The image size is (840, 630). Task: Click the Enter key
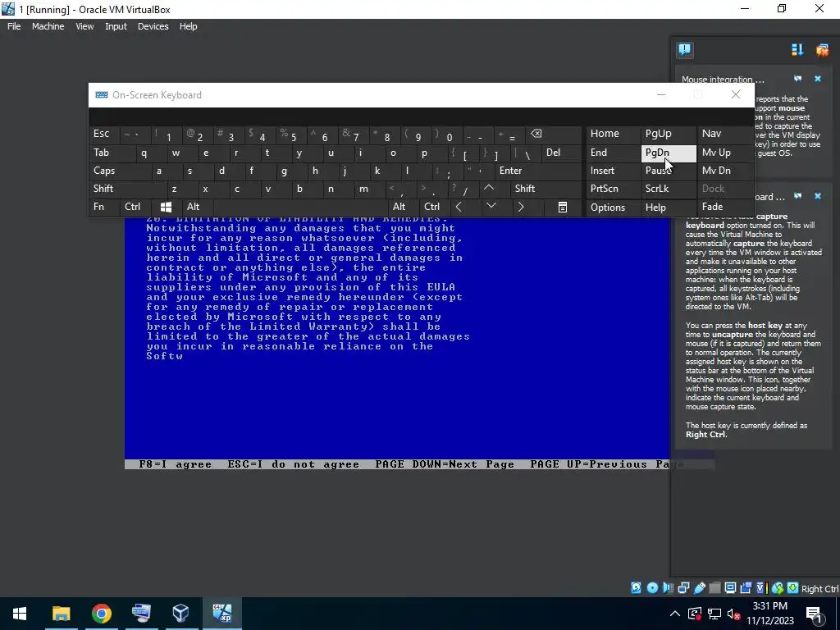tap(537, 171)
